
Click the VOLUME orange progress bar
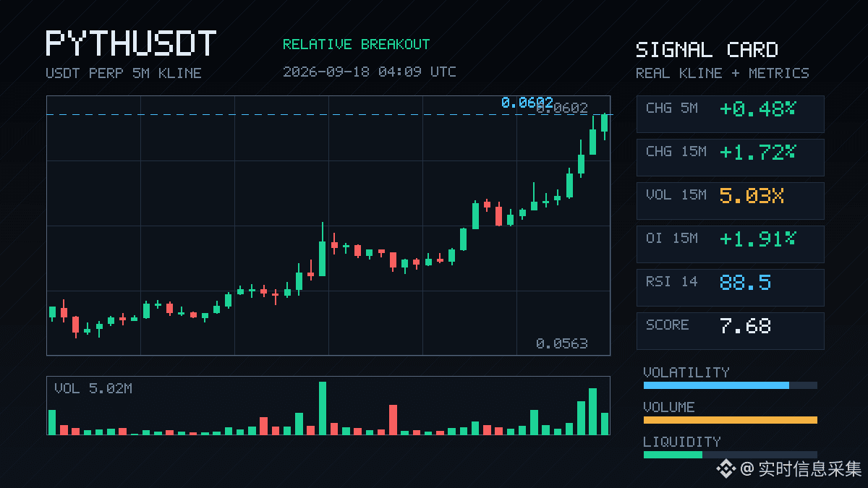[x=730, y=420]
